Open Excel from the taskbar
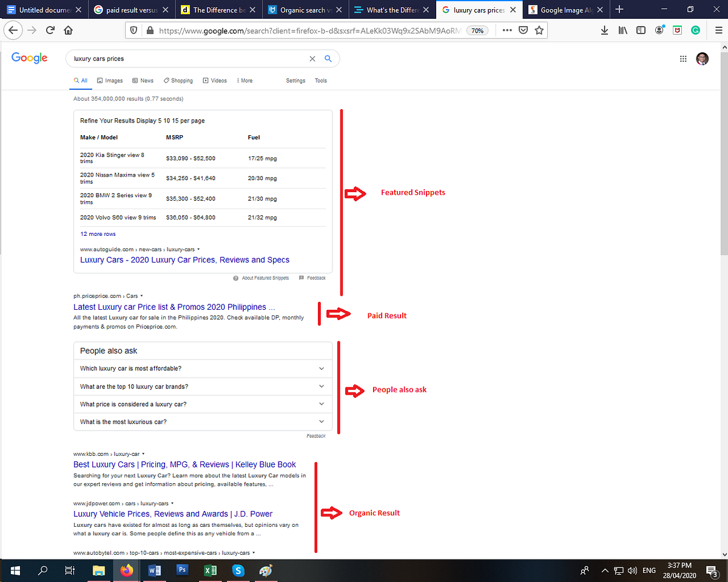 (x=211, y=570)
